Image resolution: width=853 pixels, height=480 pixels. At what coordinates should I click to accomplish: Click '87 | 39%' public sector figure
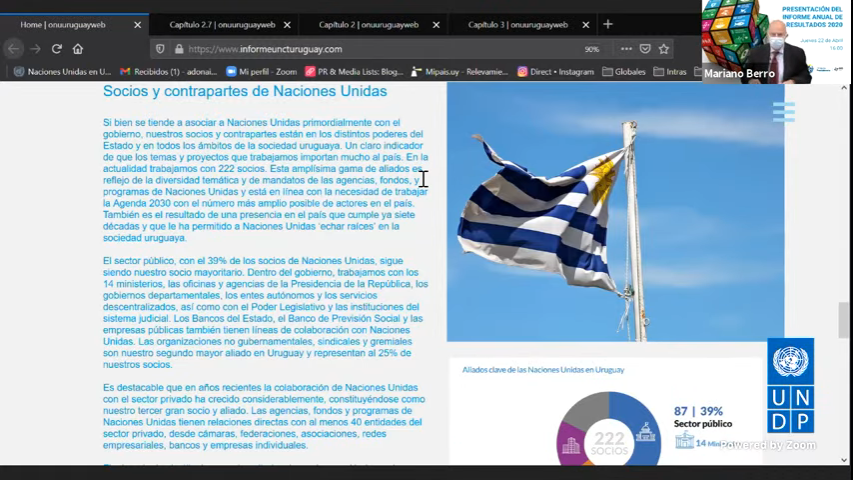698,411
